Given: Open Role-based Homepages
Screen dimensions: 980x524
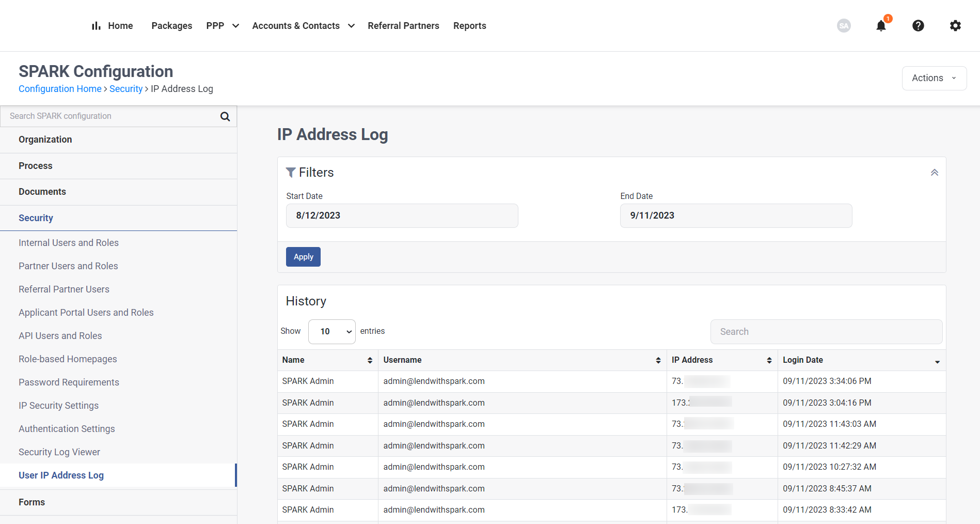Looking at the screenshot, I should 68,359.
